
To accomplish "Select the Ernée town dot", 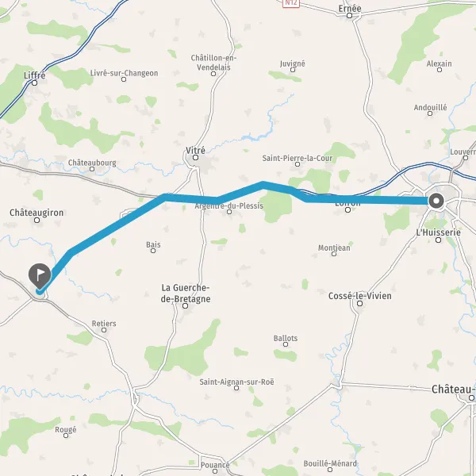I will 349,16.
